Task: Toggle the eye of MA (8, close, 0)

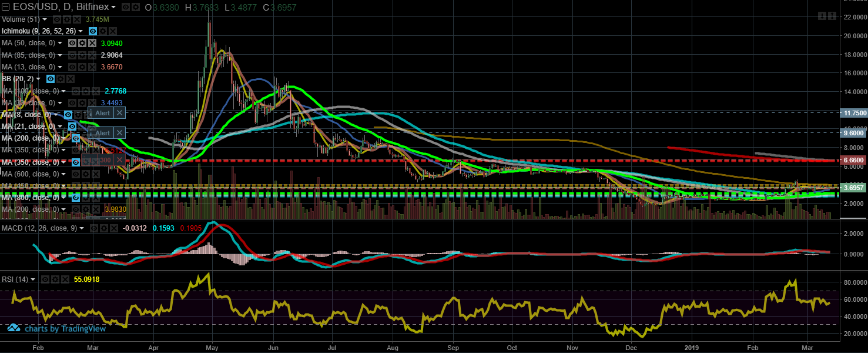Action: pos(68,115)
